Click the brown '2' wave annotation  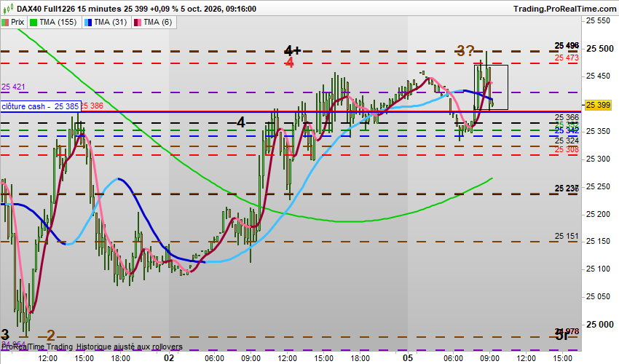pos(51,336)
